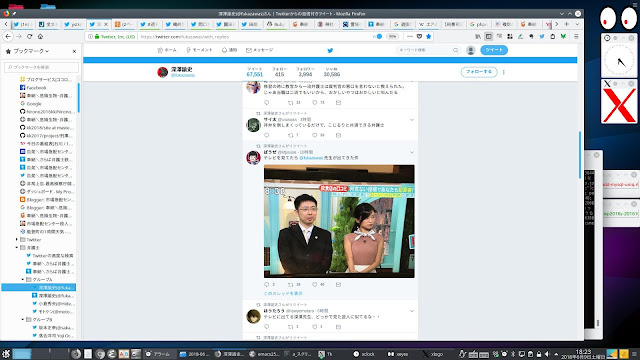Go back with the Firefox back arrow
Image resolution: width=640 pixels, height=360 pixels.
tap(8, 36)
